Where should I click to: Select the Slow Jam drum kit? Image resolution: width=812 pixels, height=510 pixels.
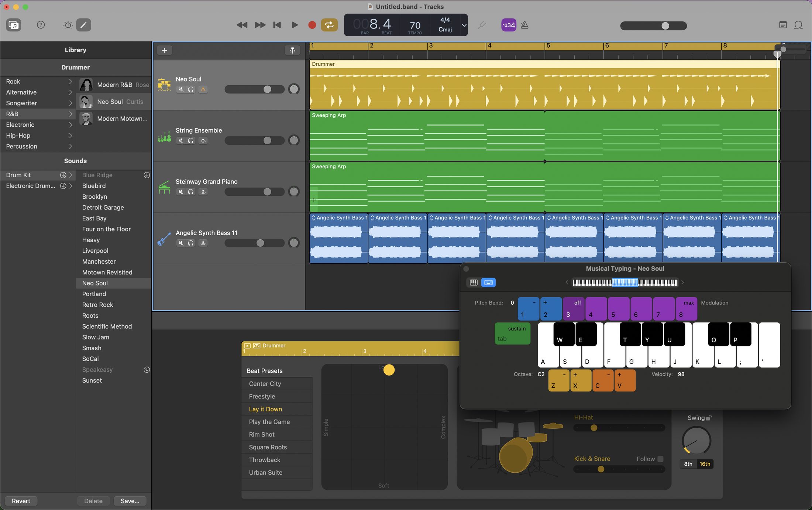point(114,337)
